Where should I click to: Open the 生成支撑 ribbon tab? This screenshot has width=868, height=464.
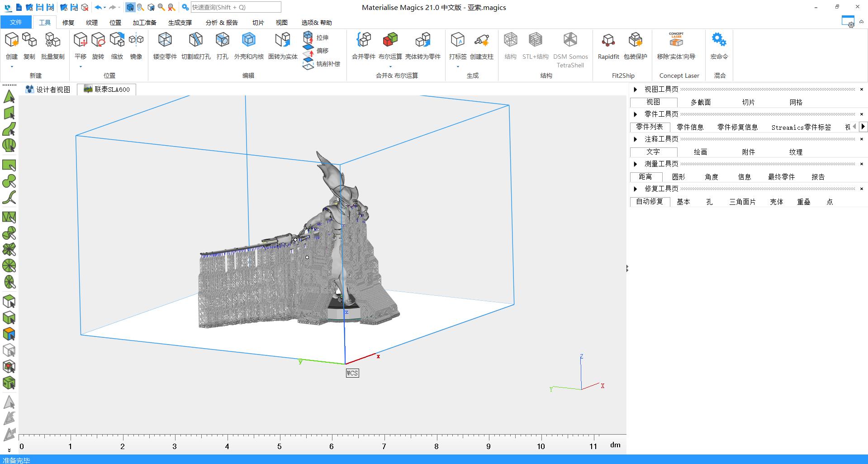pos(180,23)
